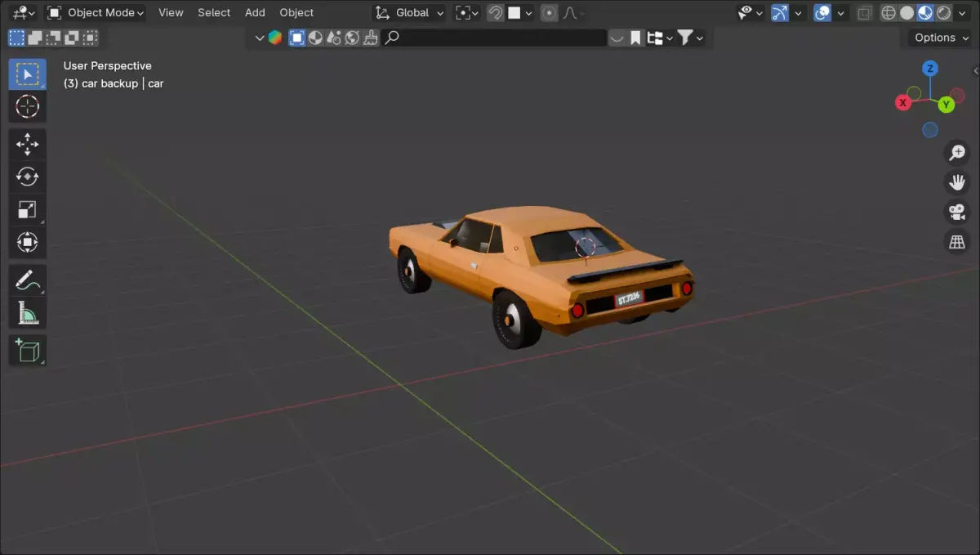Screen dimensions: 980x555
Task: Set selection mode to invert selection
Action: pos(72,38)
